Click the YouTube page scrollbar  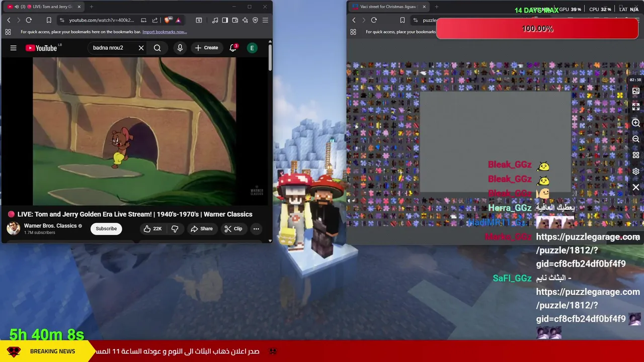[270, 58]
